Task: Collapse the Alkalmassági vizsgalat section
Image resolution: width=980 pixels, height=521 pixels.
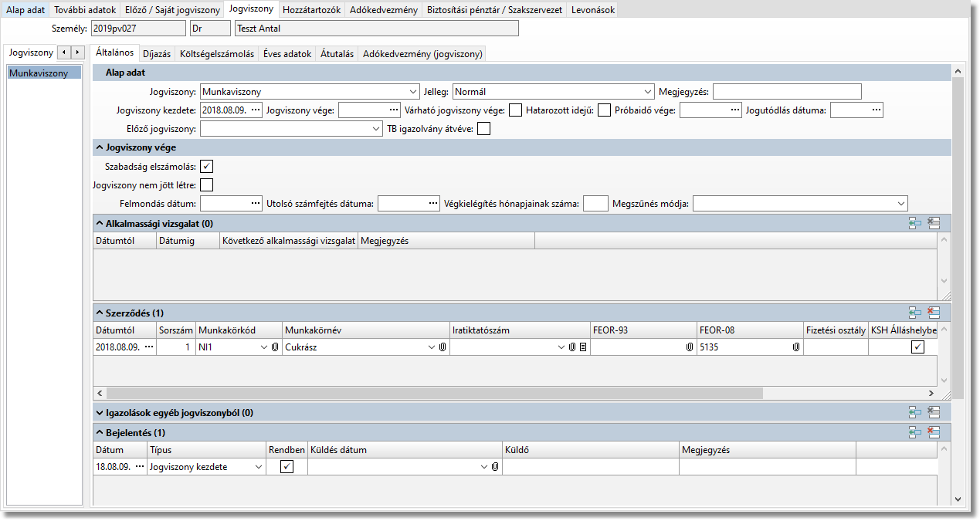Action: (100, 223)
